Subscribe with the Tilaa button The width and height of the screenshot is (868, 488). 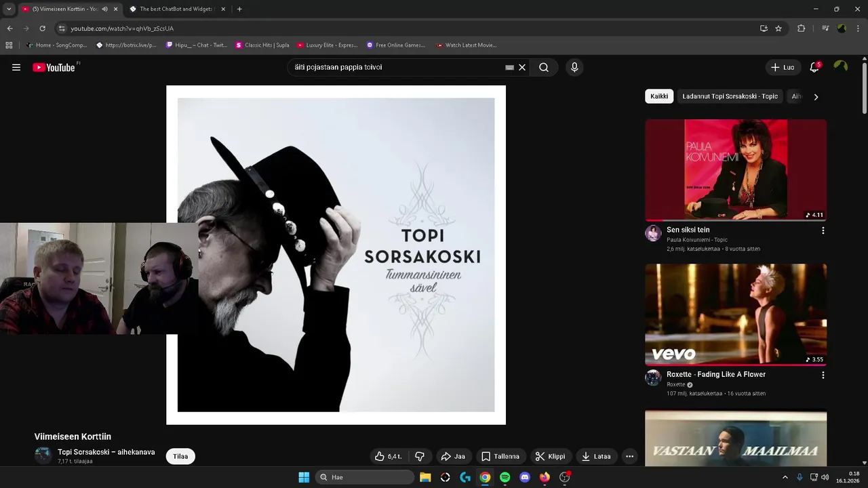click(x=180, y=456)
